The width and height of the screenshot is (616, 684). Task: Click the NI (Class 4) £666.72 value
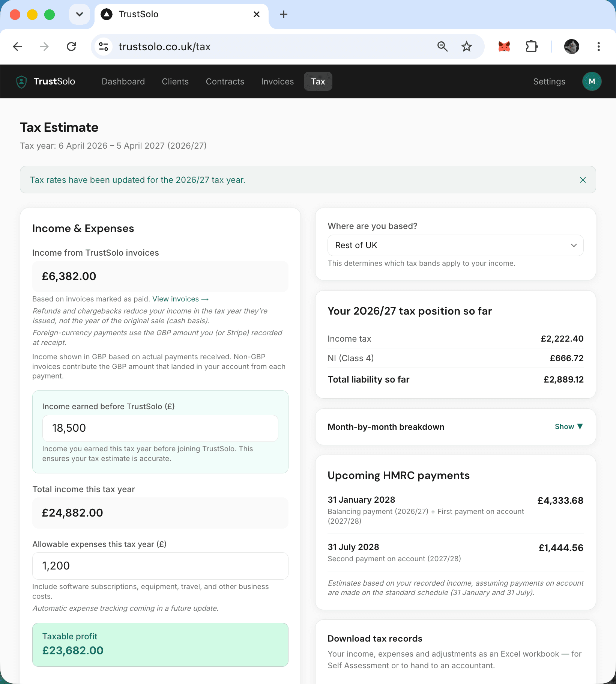click(566, 358)
